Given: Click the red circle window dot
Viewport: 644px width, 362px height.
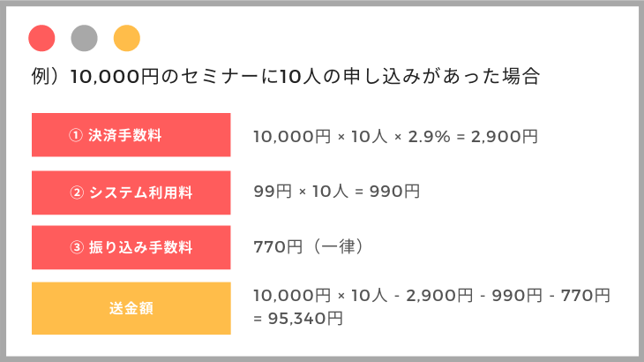Looking at the screenshot, I should (41, 38).
